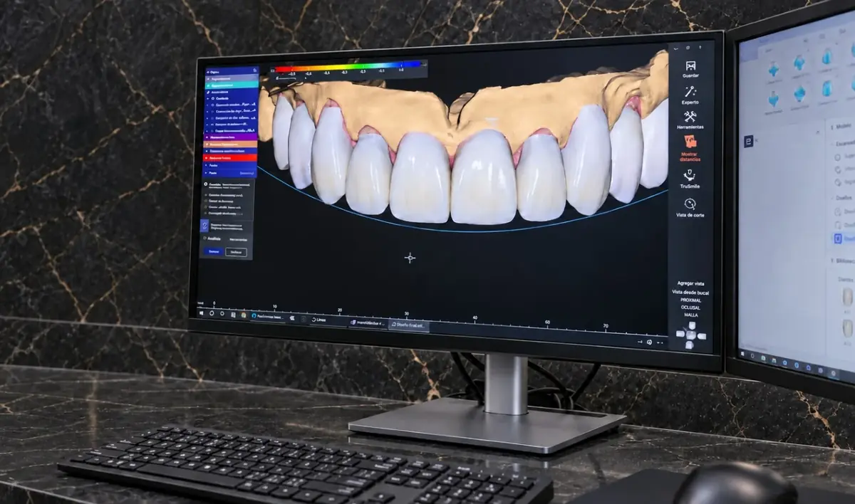Viewport: 855px width, 504px height.
Task: Click the blue button at left panel bottom
Action: tap(213, 251)
